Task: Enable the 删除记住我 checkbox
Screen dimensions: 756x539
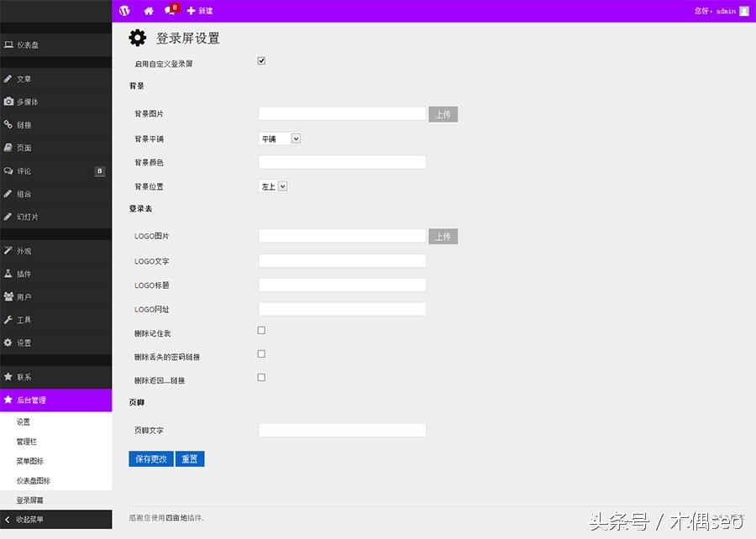Action: (x=261, y=330)
